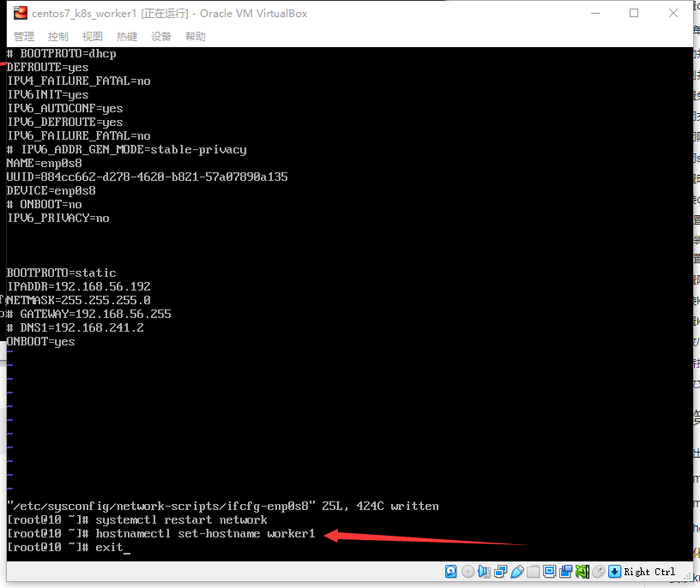This screenshot has width=700, height=588.
Task: Open the 设备 menu
Action: [x=161, y=37]
